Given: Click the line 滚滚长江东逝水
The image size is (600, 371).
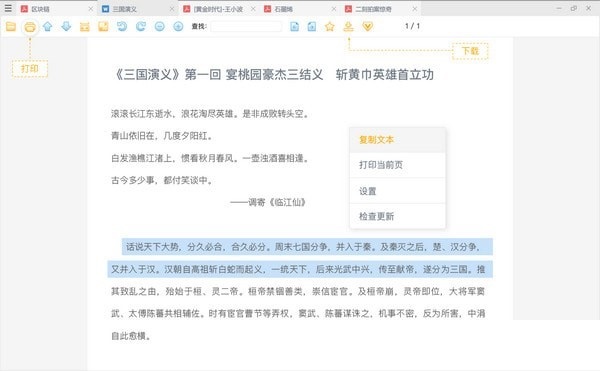Looking at the screenshot, I should (x=210, y=114).
